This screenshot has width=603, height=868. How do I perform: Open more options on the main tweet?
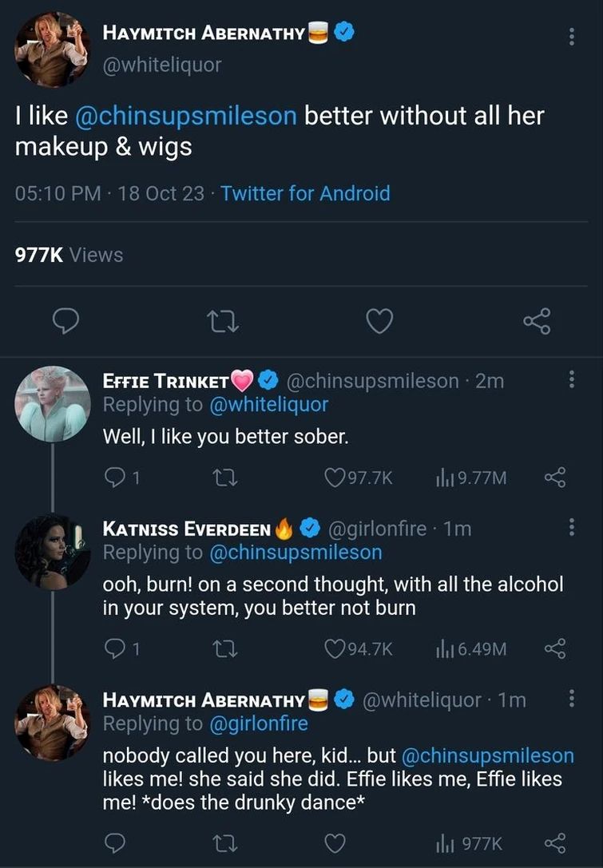coord(570,37)
